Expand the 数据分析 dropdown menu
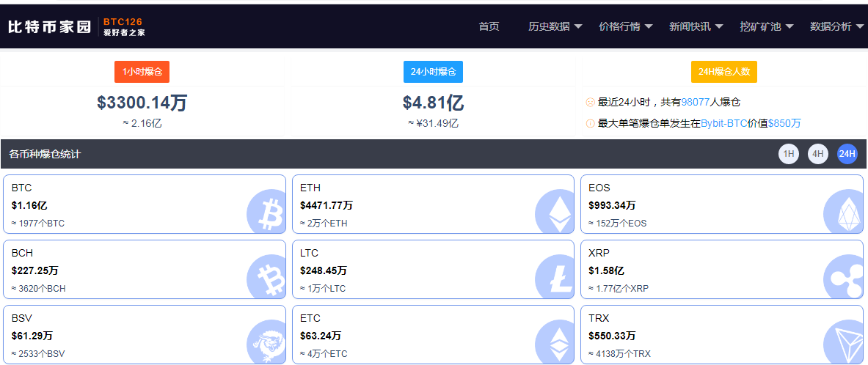Screen dimensions: 868x365 pos(836,26)
